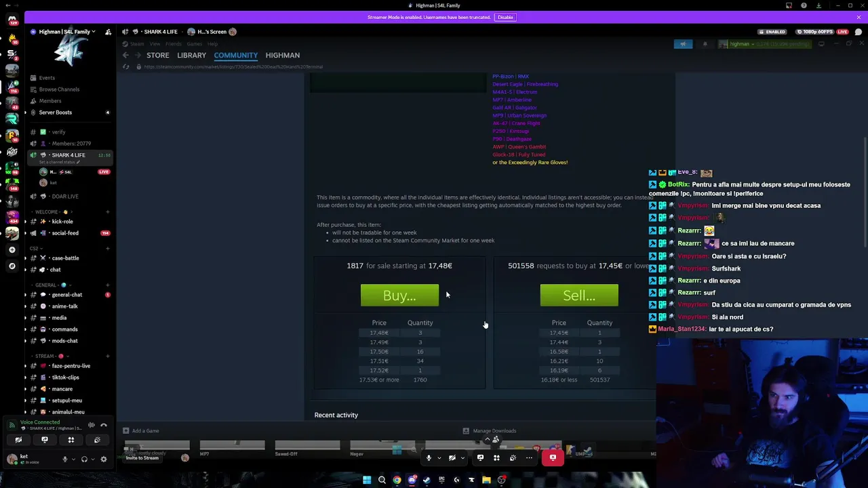The height and width of the screenshot is (488, 868).
Task: Open faze-pentru-live channel
Action: [x=71, y=366]
